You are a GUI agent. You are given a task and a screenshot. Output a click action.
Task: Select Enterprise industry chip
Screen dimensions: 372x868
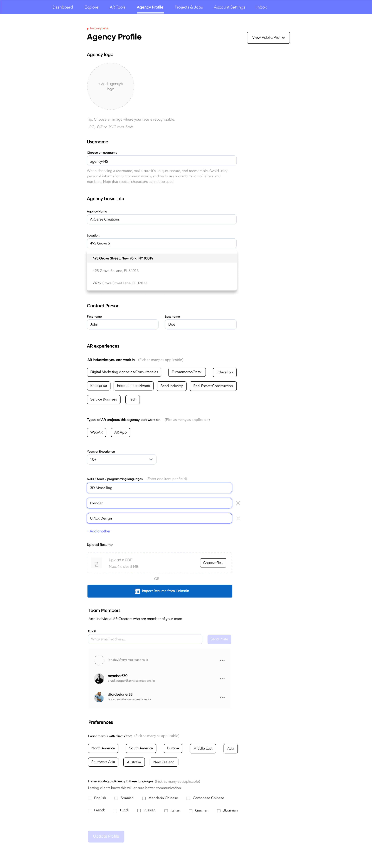click(98, 386)
